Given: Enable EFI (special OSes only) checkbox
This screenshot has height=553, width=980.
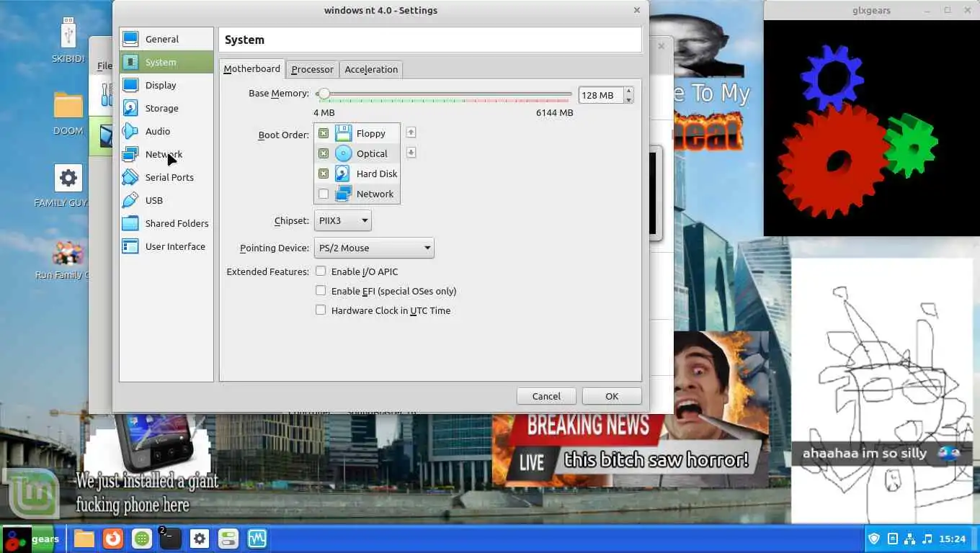Looking at the screenshot, I should pos(321,291).
